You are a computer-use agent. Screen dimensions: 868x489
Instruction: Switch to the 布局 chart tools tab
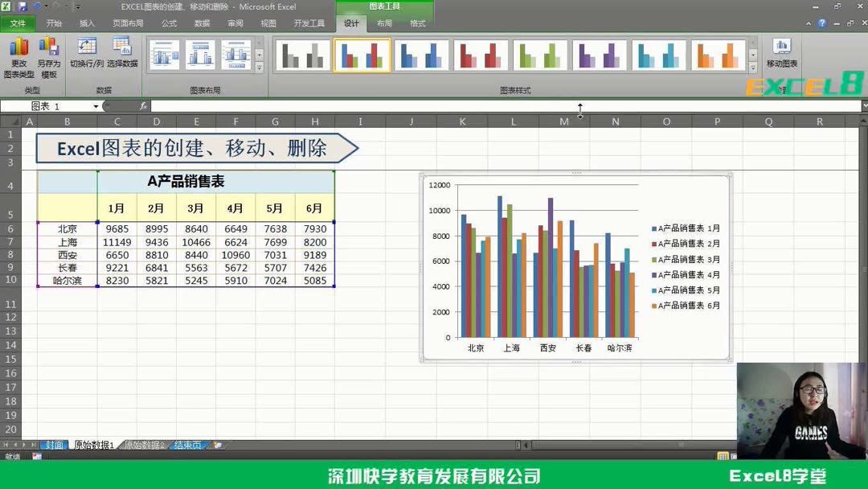384,23
